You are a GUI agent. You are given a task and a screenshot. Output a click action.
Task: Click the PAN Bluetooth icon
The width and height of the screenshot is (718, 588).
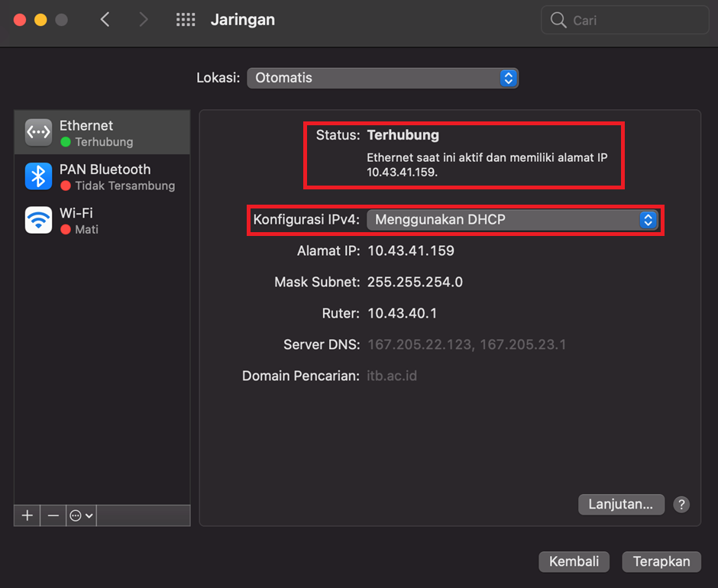[38, 176]
